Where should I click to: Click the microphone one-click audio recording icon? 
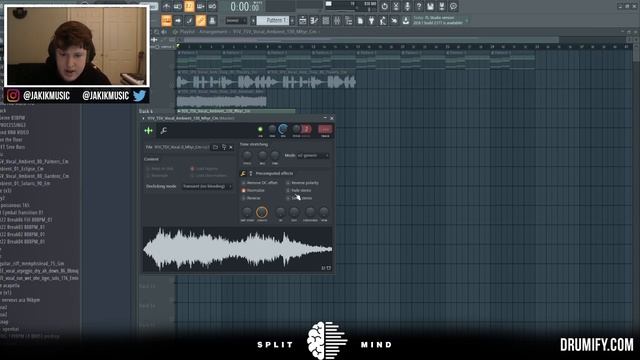point(407,6)
